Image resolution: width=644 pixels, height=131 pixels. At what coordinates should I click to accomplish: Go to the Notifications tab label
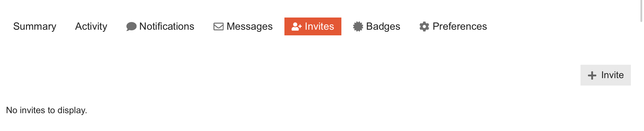[x=167, y=26]
